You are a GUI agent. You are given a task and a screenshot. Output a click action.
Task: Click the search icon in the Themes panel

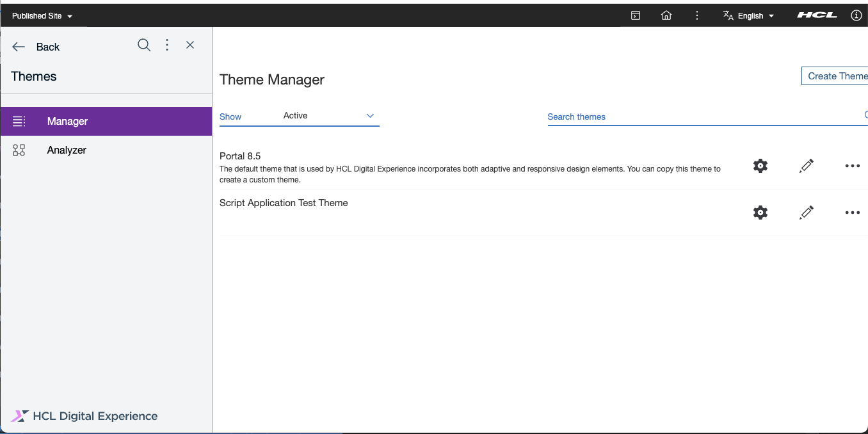coord(143,45)
